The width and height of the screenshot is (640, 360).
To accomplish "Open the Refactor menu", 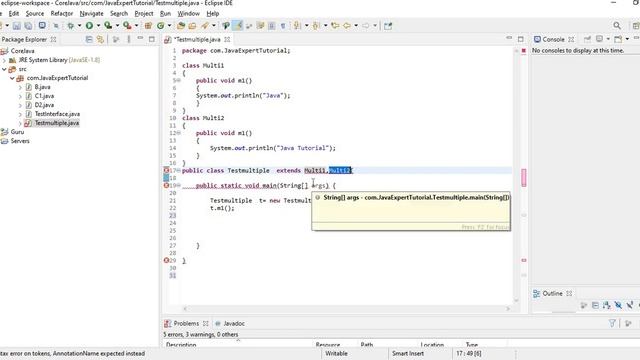I will 62,13.
